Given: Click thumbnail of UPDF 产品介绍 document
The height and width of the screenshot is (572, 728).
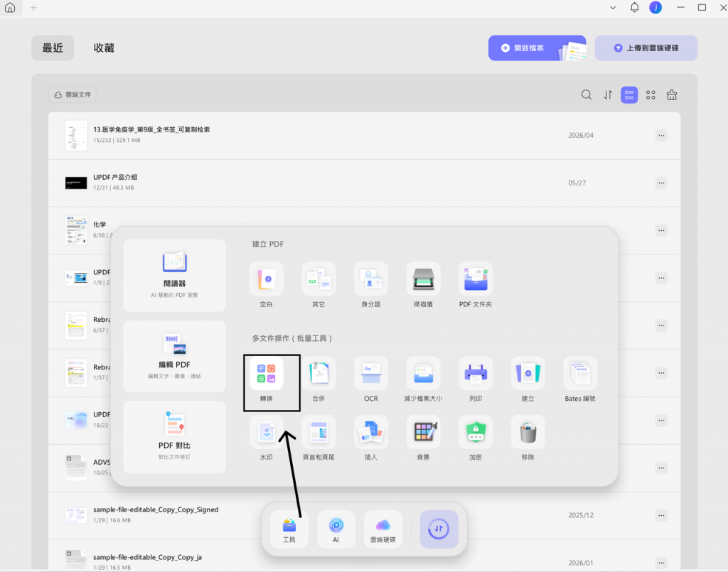Looking at the screenshot, I should [76, 183].
